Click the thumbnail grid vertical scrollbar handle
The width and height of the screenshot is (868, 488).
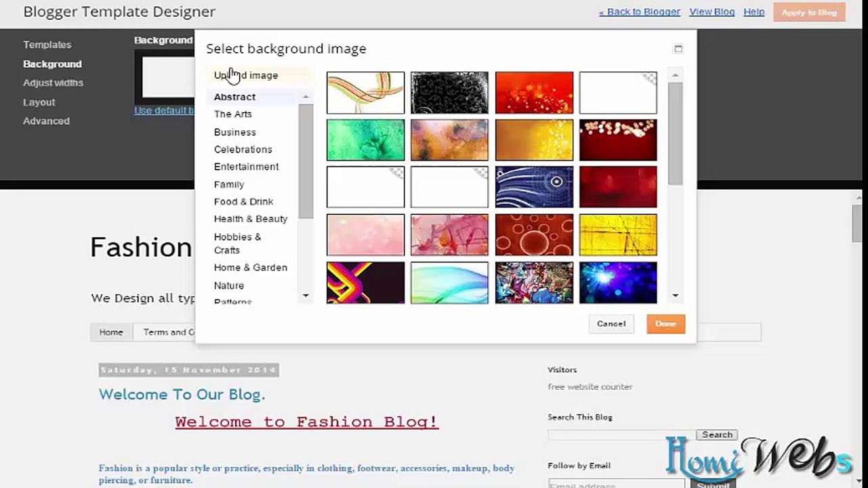pos(675,134)
